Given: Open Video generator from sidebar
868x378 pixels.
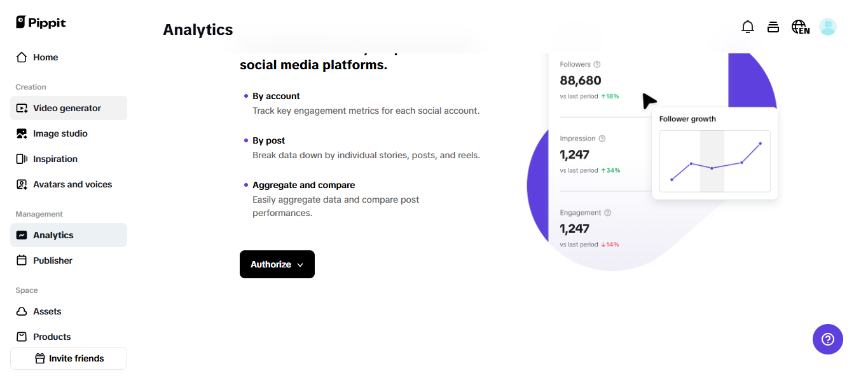Looking at the screenshot, I should click(67, 108).
